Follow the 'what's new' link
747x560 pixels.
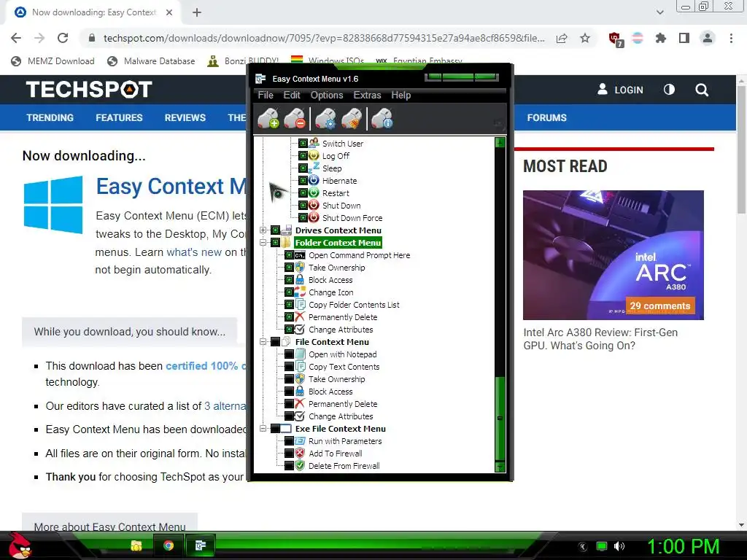pos(194,252)
